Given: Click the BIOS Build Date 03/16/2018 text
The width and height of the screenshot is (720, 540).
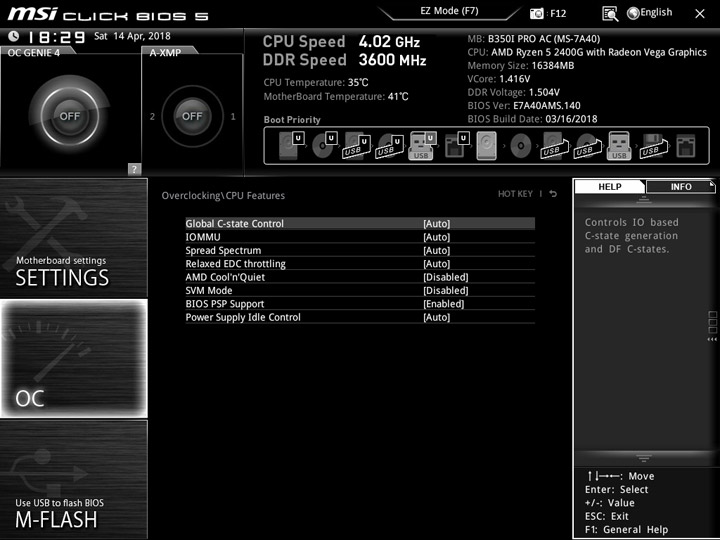Looking at the screenshot, I should click(x=532, y=119).
